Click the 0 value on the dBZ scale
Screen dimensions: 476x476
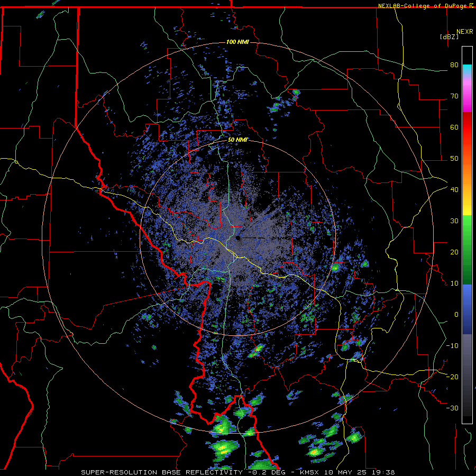456,315
